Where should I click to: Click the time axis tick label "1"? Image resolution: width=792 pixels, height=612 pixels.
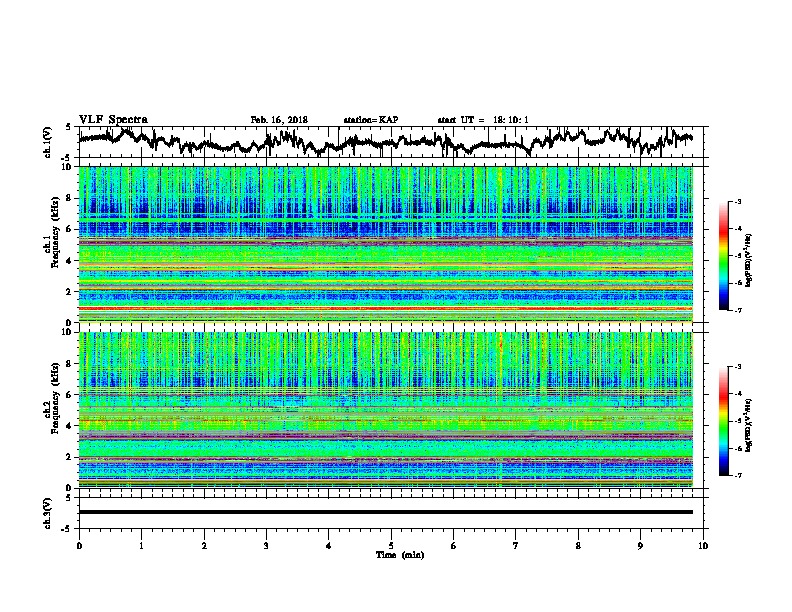[141, 546]
